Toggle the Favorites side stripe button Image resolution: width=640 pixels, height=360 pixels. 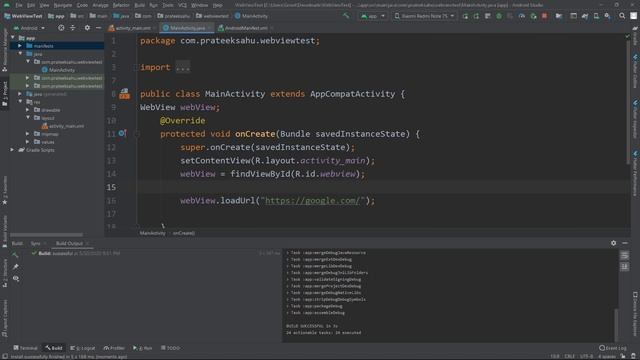[x=4, y=191]
